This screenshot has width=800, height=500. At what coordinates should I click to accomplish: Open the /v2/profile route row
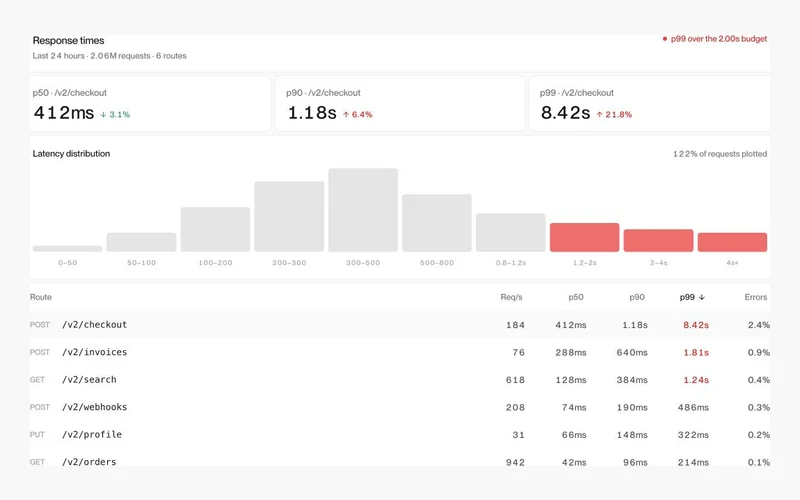point(400,435)
